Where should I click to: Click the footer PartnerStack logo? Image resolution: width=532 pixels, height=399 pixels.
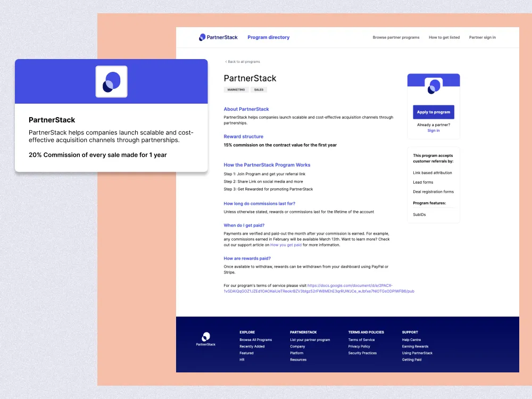[x=205, y=339]
